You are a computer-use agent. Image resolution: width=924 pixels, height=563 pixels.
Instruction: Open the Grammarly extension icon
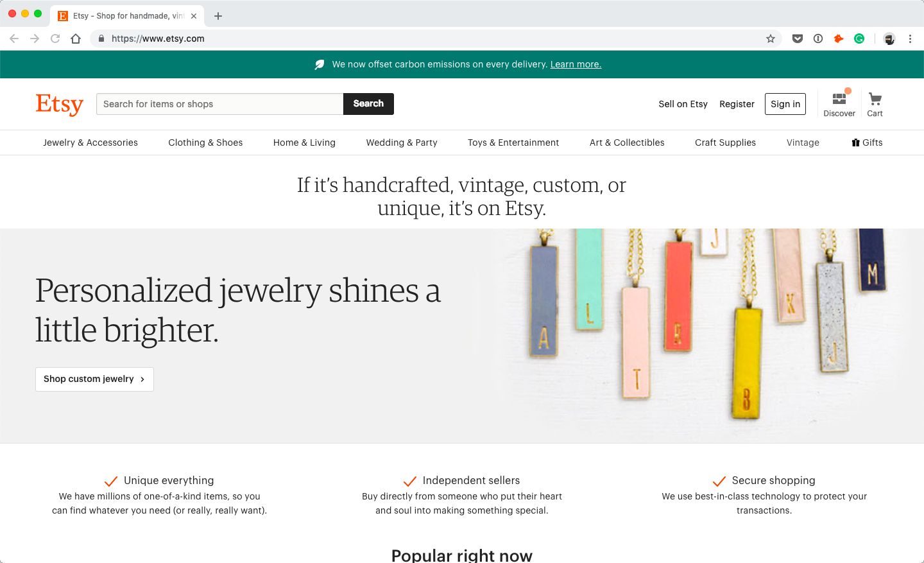[x=859, y=39]
